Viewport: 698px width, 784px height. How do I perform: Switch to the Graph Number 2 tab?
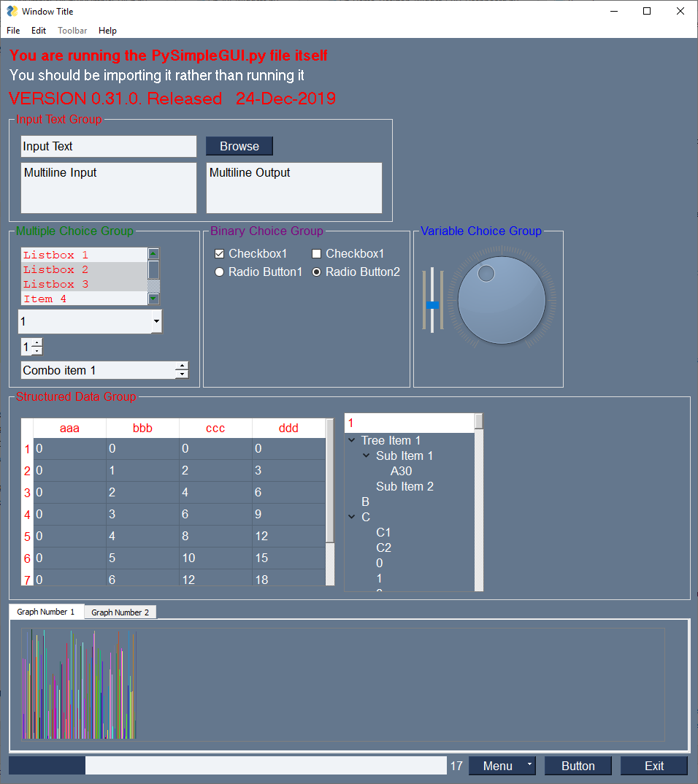click(x=120, y=612)
